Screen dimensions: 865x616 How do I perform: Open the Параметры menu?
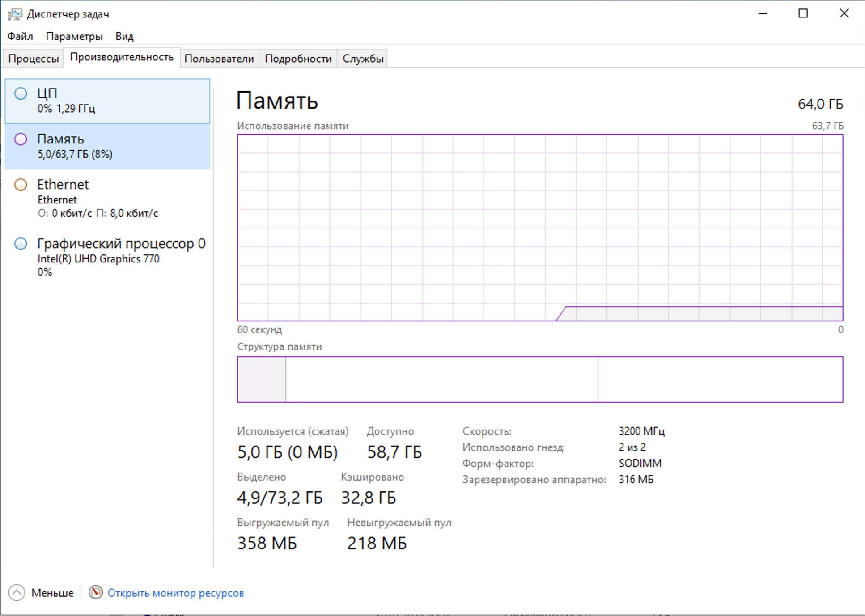point(74,36)
